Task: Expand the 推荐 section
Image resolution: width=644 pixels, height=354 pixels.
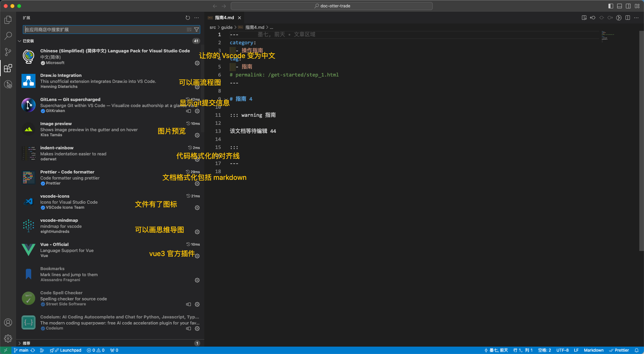Action: (x=110, y=343)
